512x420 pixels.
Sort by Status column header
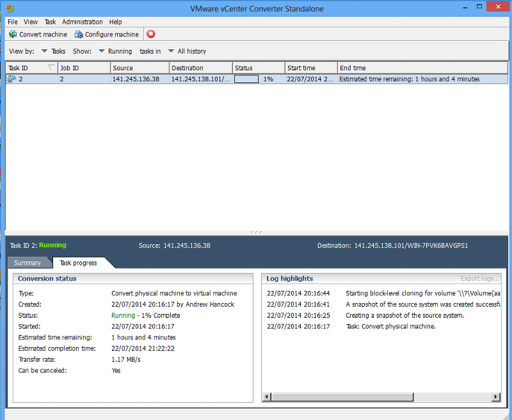point(259,68)
